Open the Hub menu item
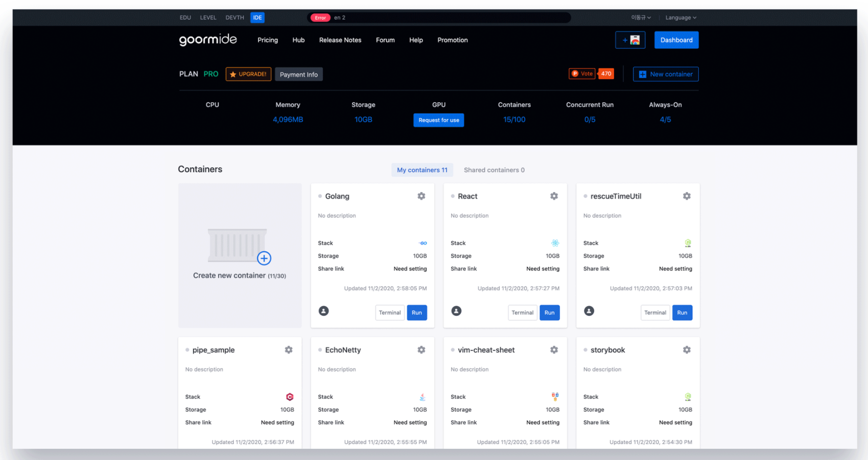The image size is (868, 460). pyautogui.click(x=298, y=40)
